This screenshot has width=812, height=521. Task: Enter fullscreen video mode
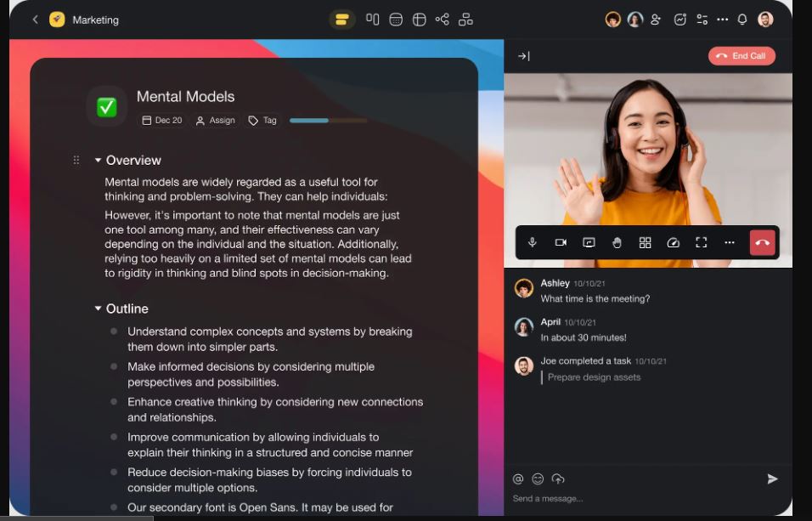[x=702, y=243]
